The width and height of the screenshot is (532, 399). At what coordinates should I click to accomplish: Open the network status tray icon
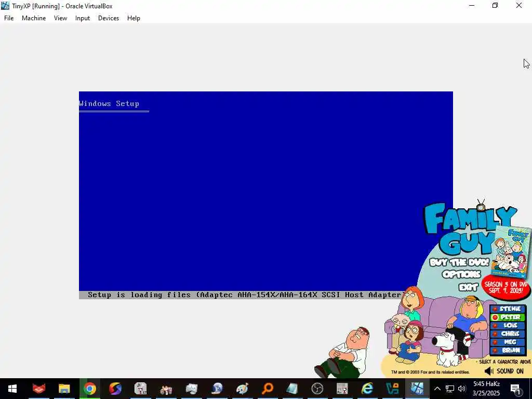pos(450,389)
